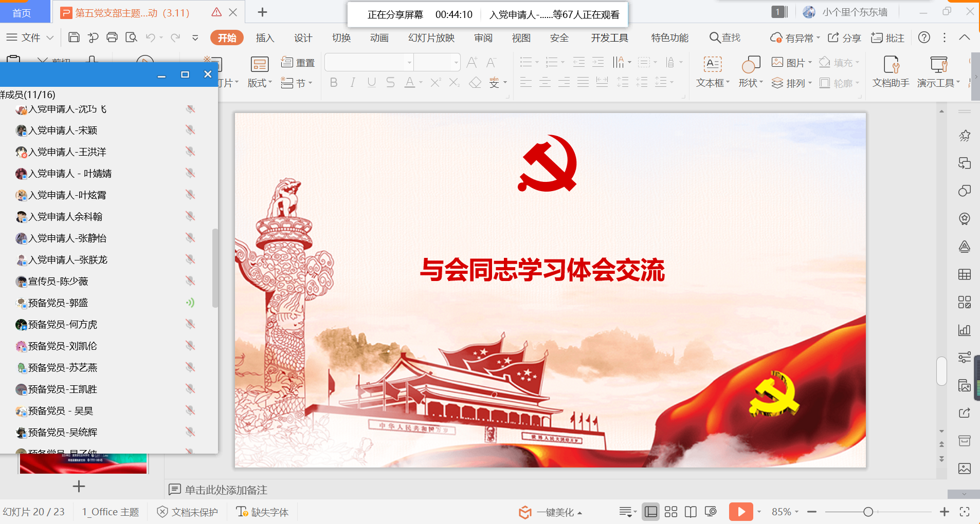Click the Print icon in quick toolbar
The width and height of the screenshot is (980, 524).
[112, 38]
